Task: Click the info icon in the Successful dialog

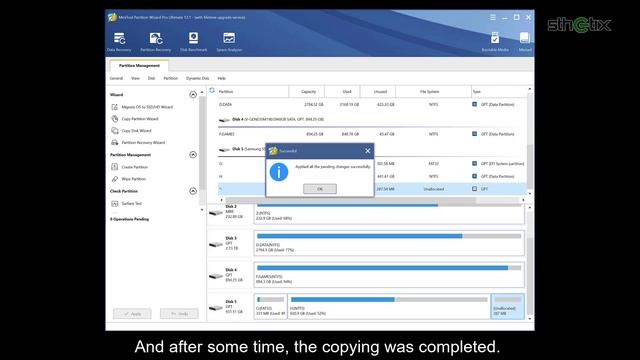Action: pos(279,172)
